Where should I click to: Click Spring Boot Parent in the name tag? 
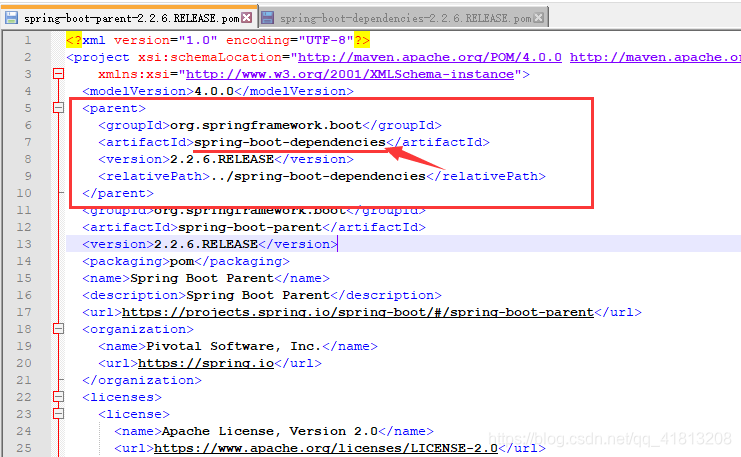coord(202,278)
